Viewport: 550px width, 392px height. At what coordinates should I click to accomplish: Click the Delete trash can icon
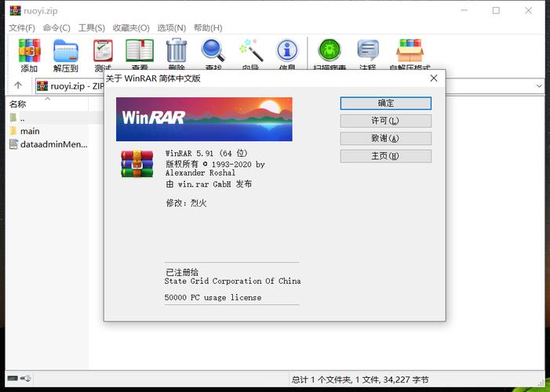177,51
